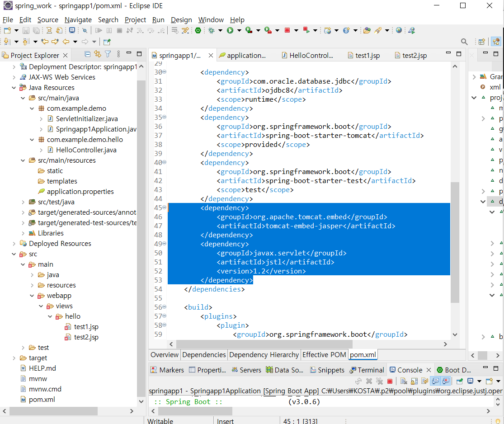The image size is (504, 424).
Task: Switch to Effective POM tab
Action: click(x=324, y=354)
